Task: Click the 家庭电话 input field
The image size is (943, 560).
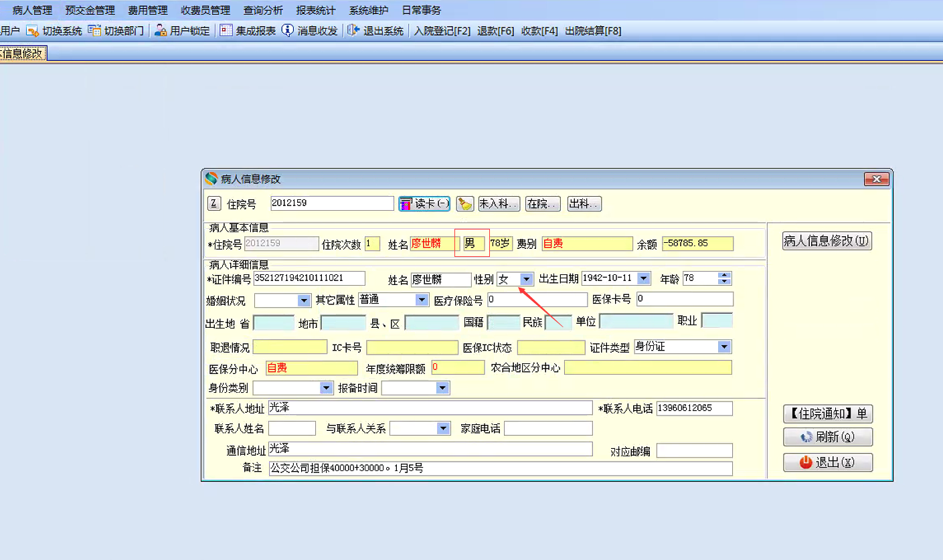Action: point(548,428)
